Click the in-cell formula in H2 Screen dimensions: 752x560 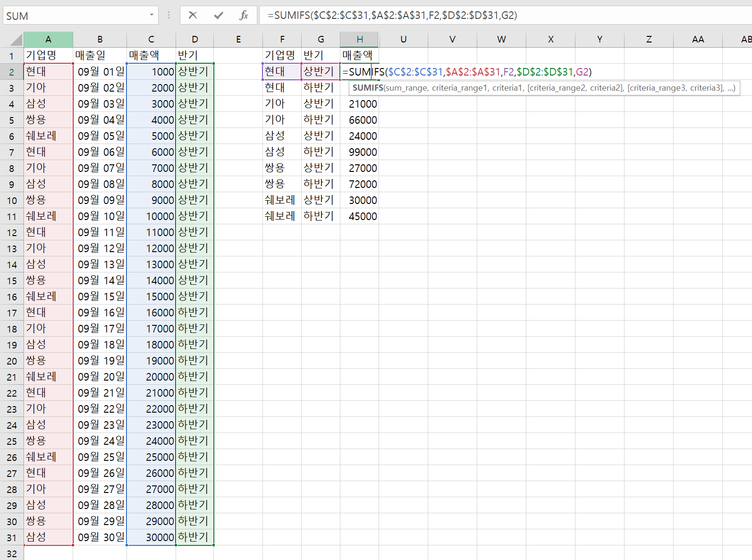point(467,72)
